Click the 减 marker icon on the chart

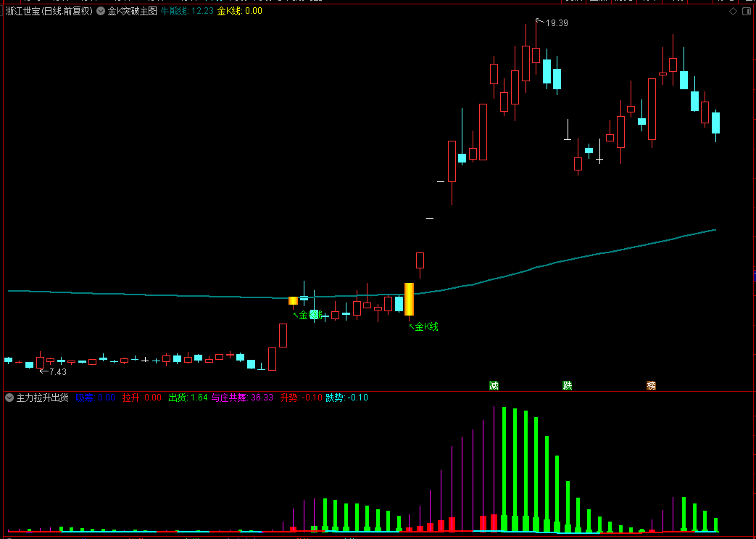494,385
